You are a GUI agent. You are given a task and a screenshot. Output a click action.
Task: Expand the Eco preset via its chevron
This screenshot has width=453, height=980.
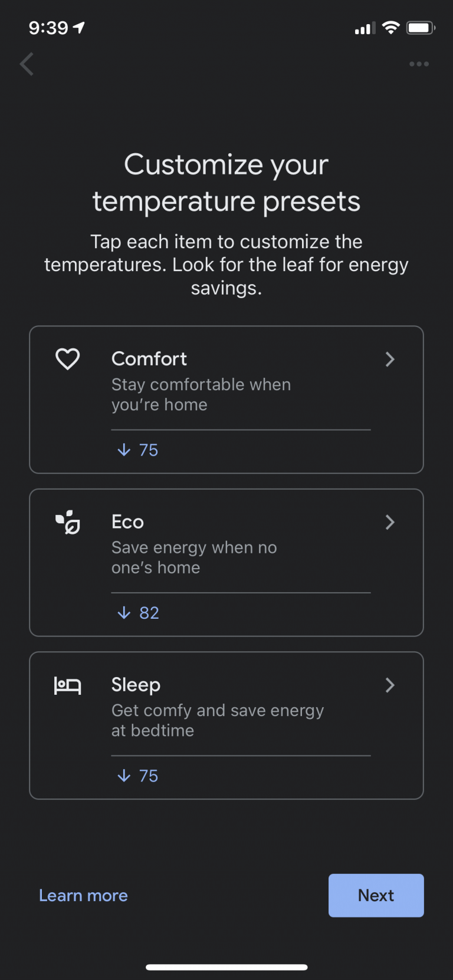point(390,522)
